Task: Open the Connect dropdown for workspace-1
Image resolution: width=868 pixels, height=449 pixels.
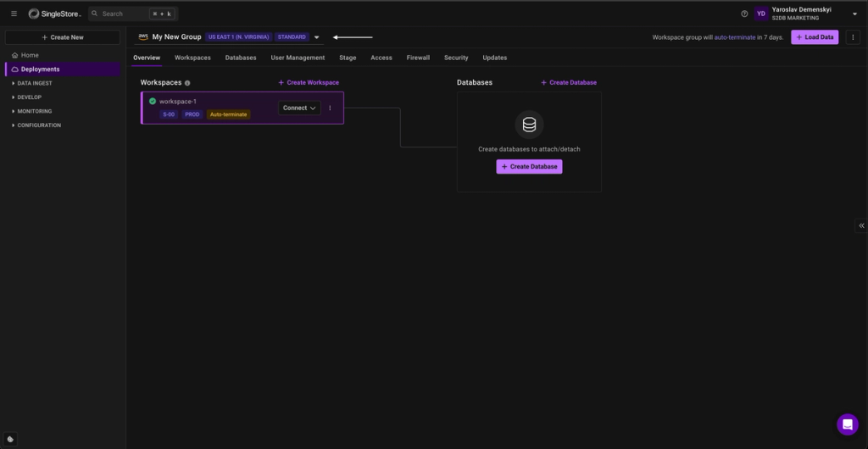Action: (299, 108)
